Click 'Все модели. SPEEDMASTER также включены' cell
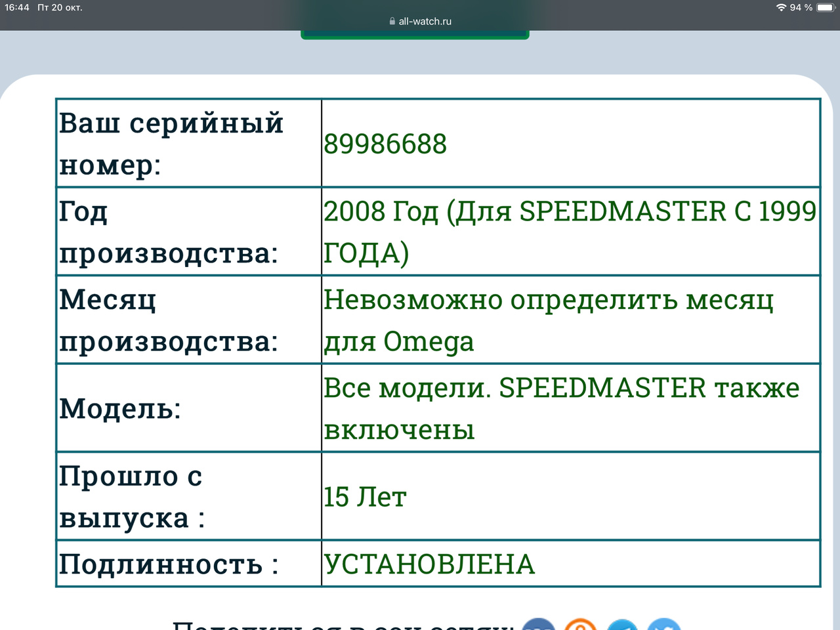 pos(561,408)
